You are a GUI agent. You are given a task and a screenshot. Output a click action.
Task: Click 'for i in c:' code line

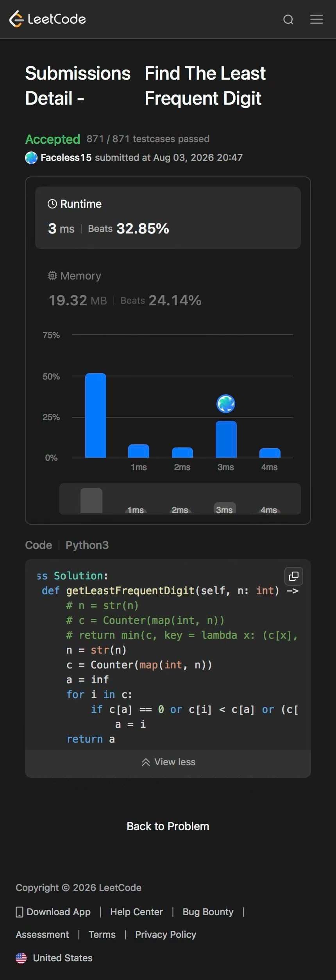click(100, 695)
